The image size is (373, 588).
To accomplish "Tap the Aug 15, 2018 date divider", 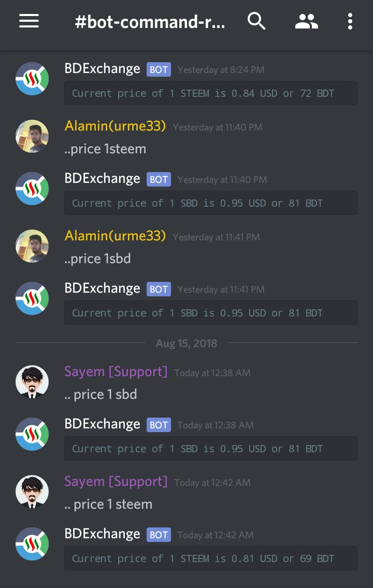I will [187, 343].
